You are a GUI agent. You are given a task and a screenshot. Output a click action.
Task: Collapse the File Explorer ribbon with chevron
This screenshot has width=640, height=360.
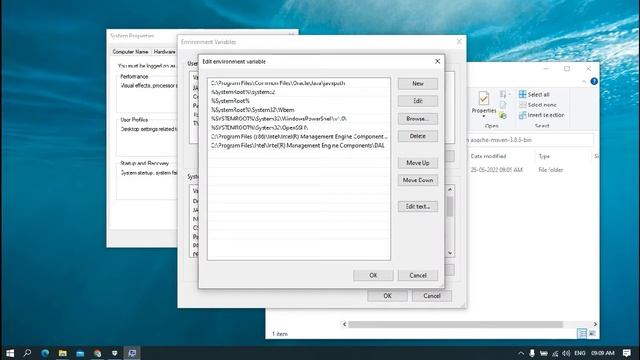[x=584, y=82]
